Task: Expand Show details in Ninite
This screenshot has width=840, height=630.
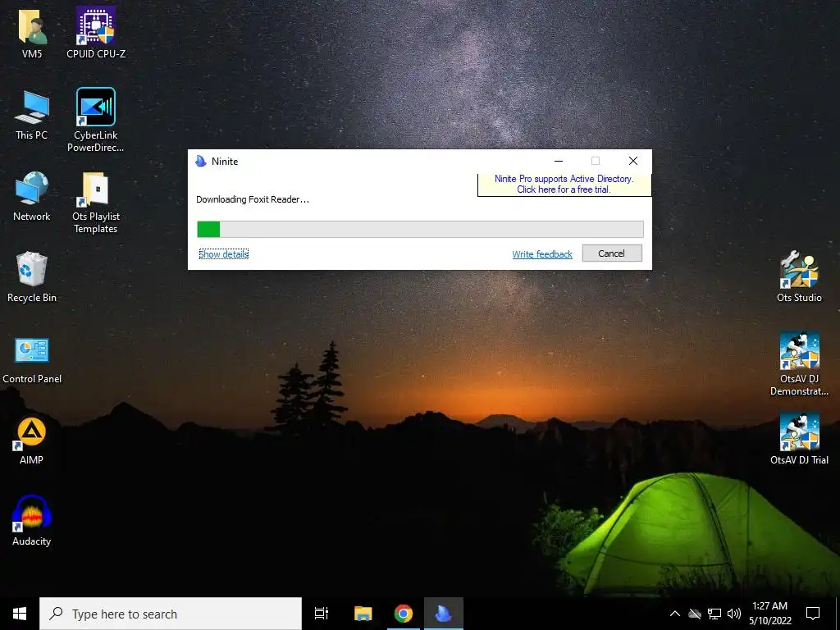Action: [x=223, y=254]
